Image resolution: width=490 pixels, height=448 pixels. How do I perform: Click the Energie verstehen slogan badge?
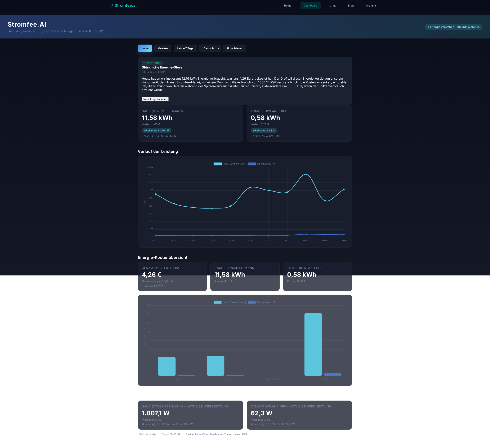[x=453, y=27]
